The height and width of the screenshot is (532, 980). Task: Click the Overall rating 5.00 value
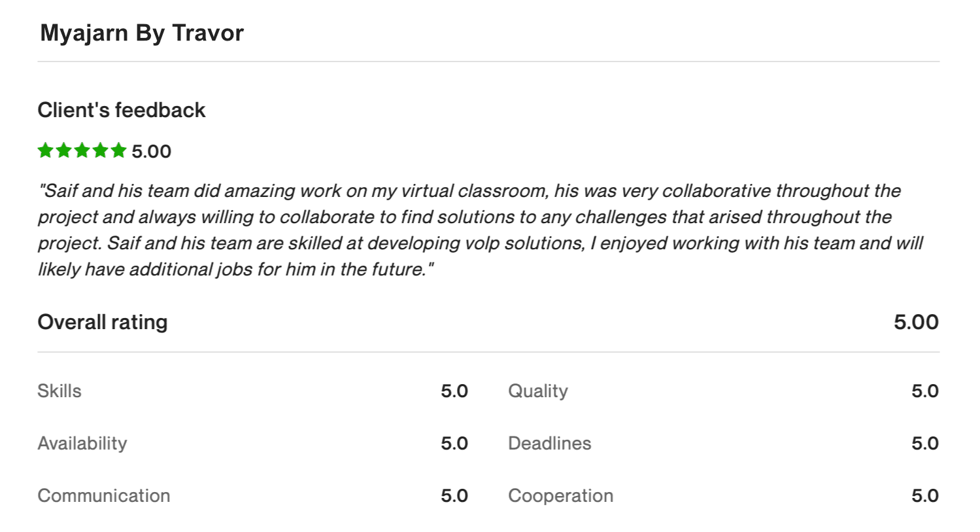(x=916, y=322)
